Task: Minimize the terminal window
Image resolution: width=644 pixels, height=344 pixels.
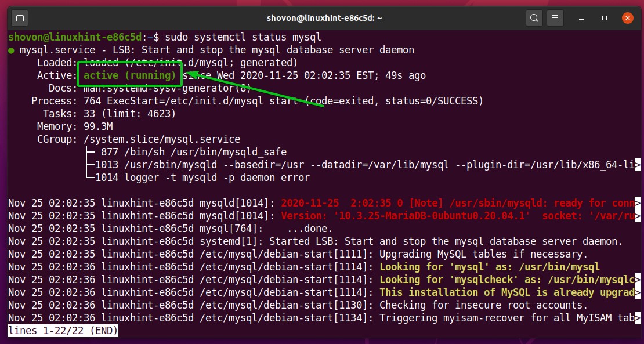Action: (583, 18)
